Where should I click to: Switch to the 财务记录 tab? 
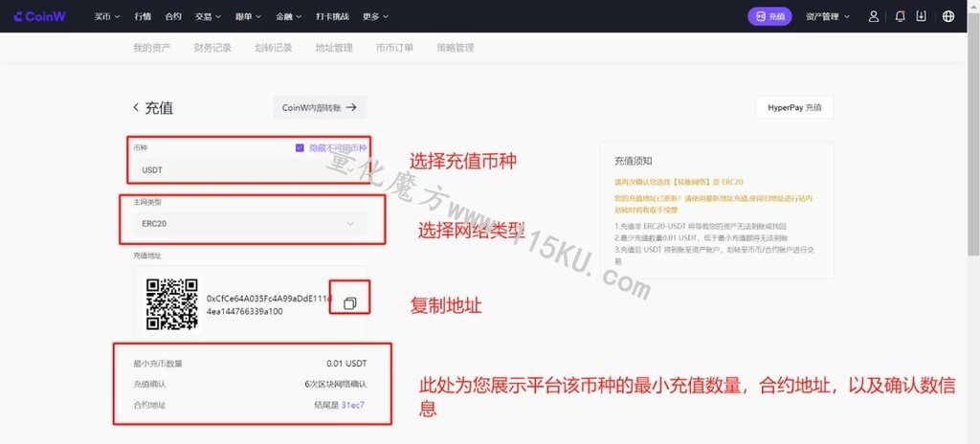212,48
